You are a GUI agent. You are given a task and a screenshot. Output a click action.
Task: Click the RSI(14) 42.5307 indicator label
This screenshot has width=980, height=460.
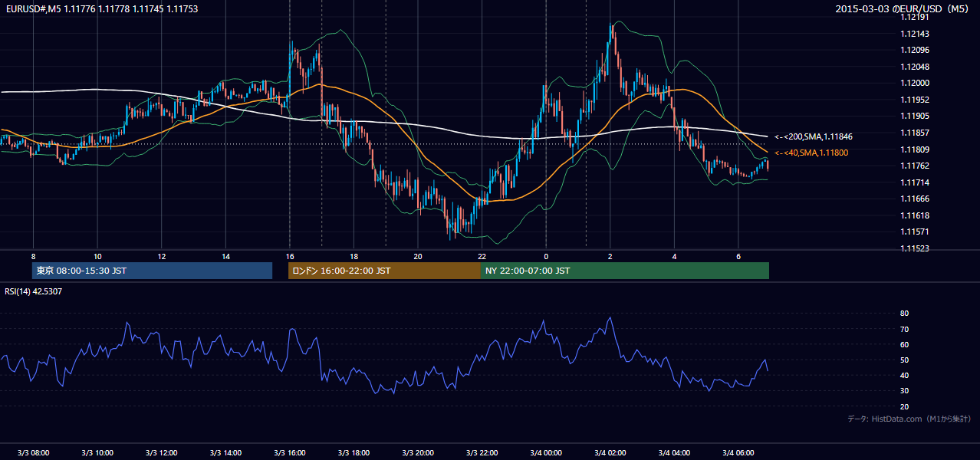click(34, 291)
